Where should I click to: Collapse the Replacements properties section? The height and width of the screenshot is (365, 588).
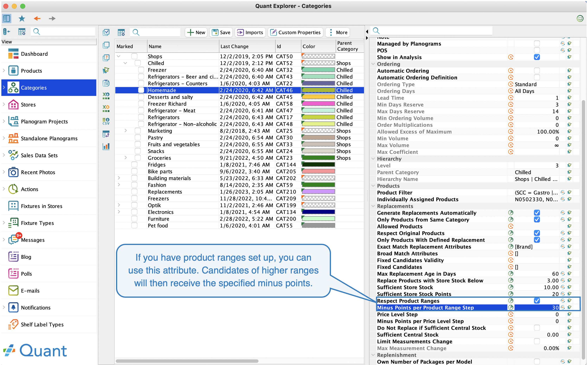click(x=373, y=206)
